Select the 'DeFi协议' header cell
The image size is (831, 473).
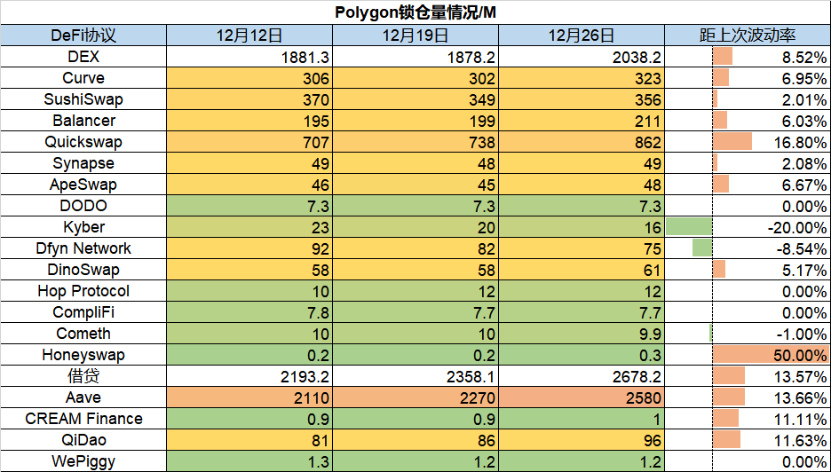click(x=83, y=36)
